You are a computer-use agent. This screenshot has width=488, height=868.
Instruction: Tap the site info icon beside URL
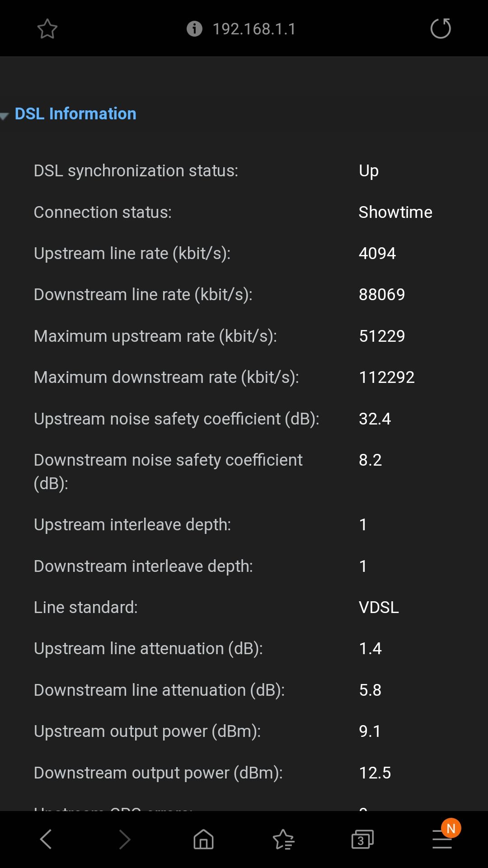(x=194, y=29)
